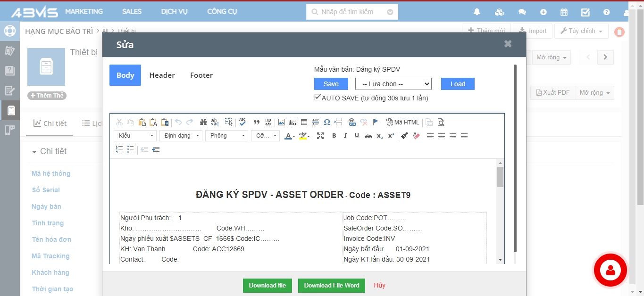
Task: Click the Download File Word button
Action: point(332,285)
